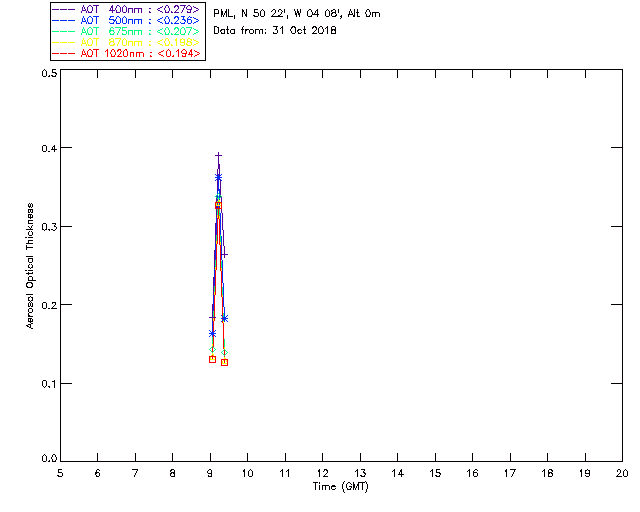640x512 pixels.
Task: Click the x-axis tick label 12
Action: [322, 473]
